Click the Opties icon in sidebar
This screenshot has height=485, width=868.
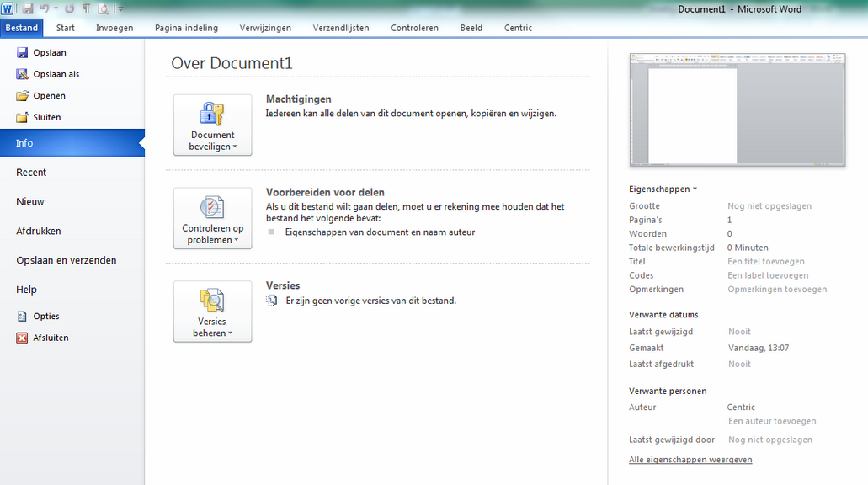click(x=22, y=316)
